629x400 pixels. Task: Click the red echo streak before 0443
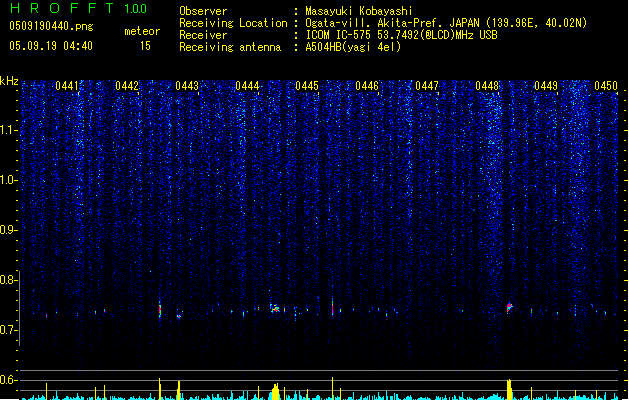(160, 309)
